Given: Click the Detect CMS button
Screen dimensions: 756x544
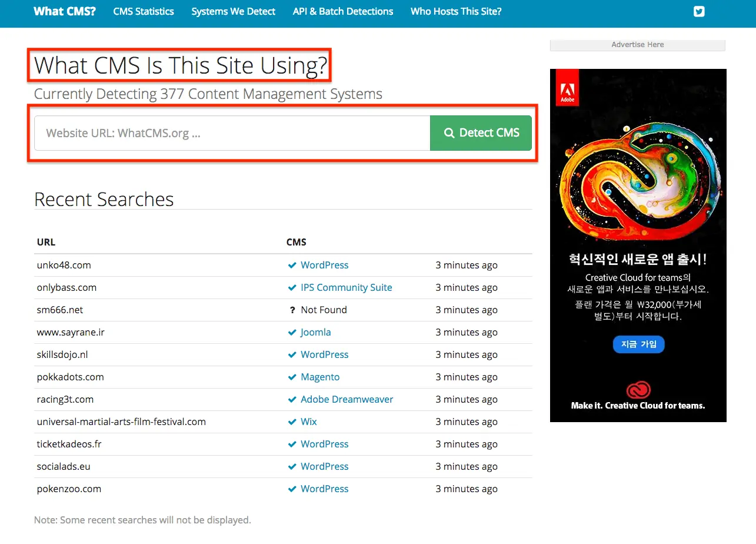Looking at the screenshot, I should coord(481,133).
